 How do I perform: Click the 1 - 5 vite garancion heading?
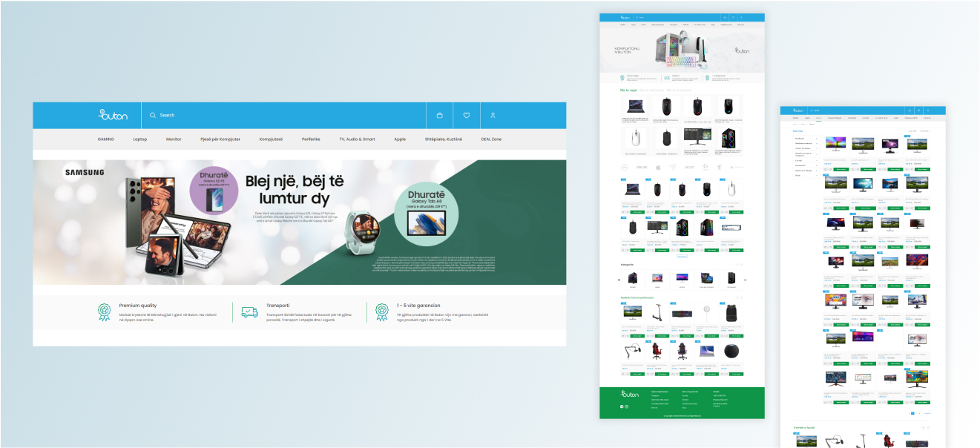[x=418, y=306]
